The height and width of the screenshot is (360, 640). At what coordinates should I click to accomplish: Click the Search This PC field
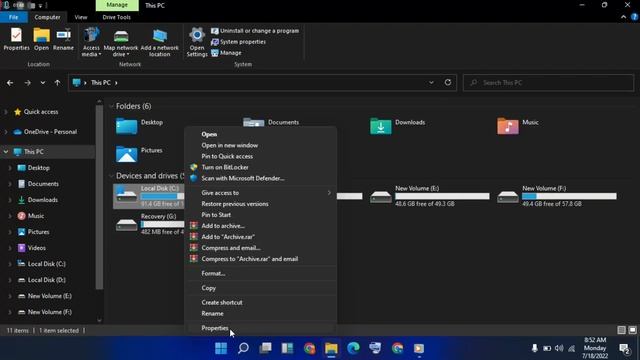(x=549, y=83)
